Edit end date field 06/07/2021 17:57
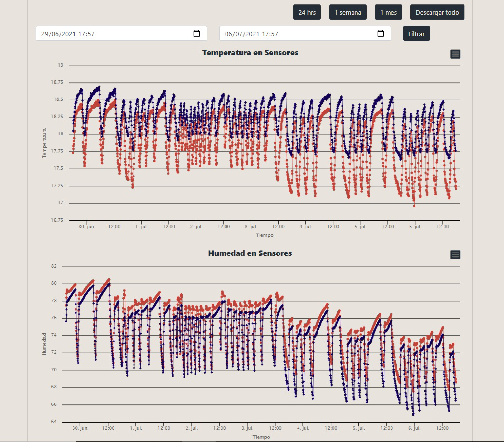Image resolution: width=504 pixels, height=442 pixels. pyautogui.click(x=305, y=34)
